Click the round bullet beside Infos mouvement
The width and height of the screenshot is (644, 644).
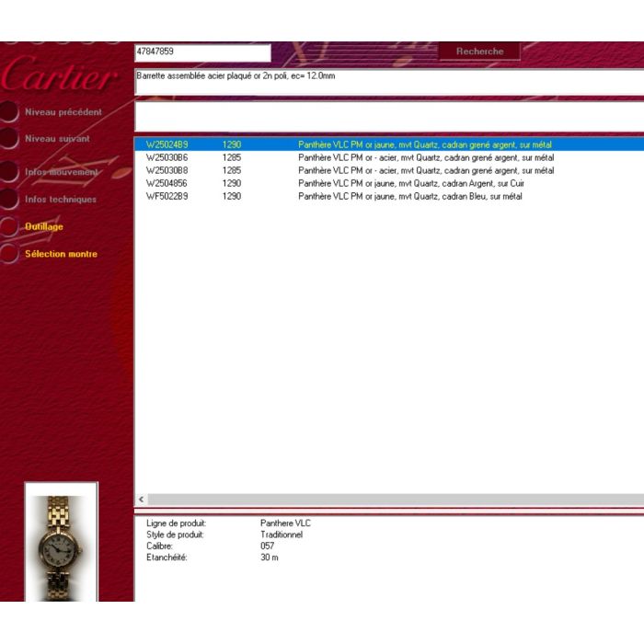[x=8, y=172]
